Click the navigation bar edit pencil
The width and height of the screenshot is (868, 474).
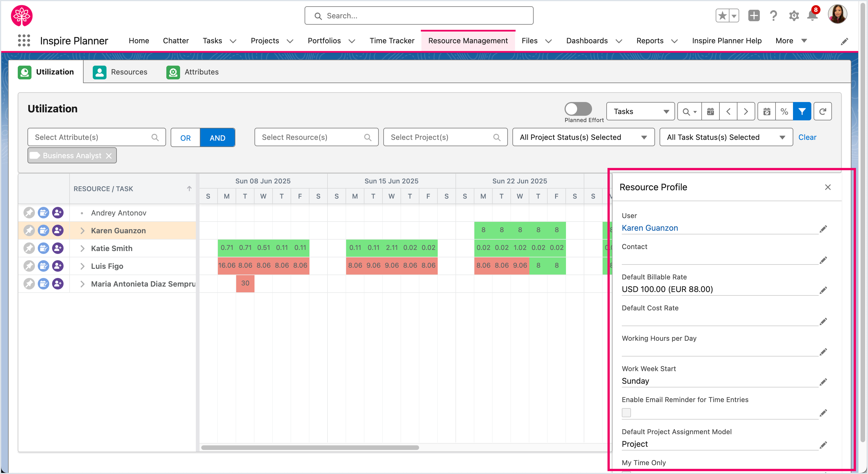point(845,41)
